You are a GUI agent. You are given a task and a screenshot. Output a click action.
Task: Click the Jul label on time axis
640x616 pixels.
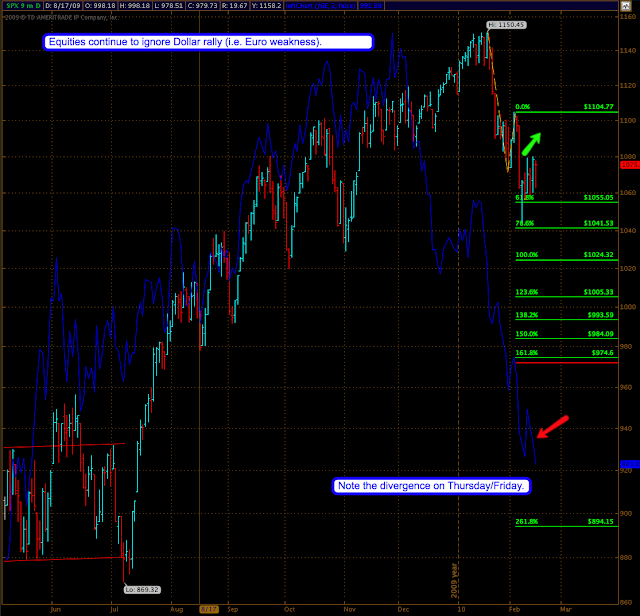click(114, 609)
